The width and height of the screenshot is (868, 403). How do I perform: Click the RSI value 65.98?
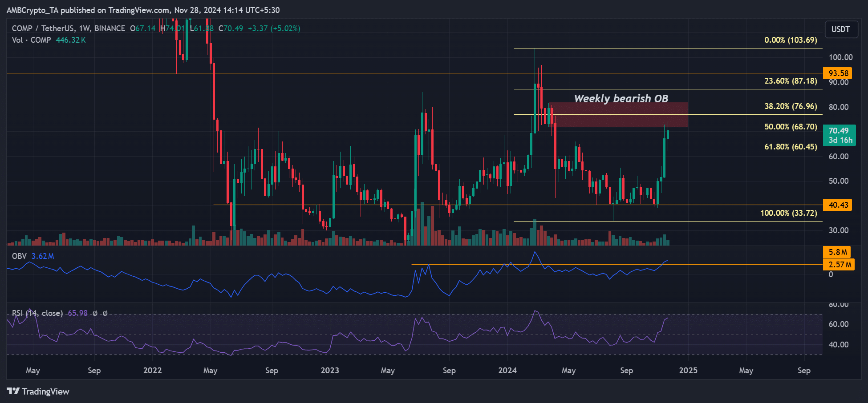tap(77, 313)
